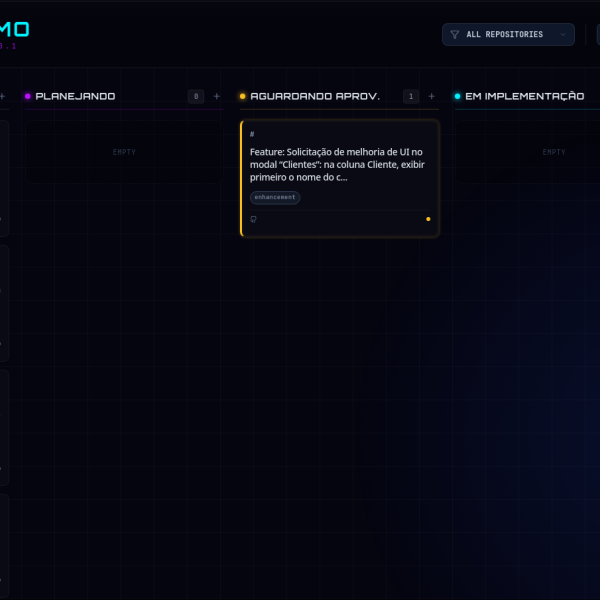The height and width of the screenshot is (600, 600).
Task: Open the All Repositories dropdown
Action: coord(508,35)
